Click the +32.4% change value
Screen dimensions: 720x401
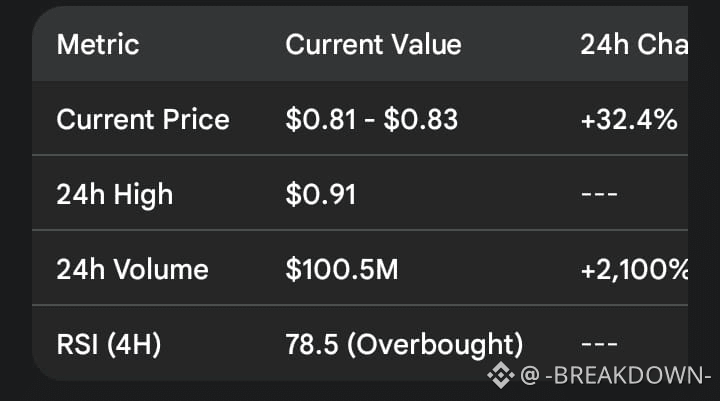629,119
